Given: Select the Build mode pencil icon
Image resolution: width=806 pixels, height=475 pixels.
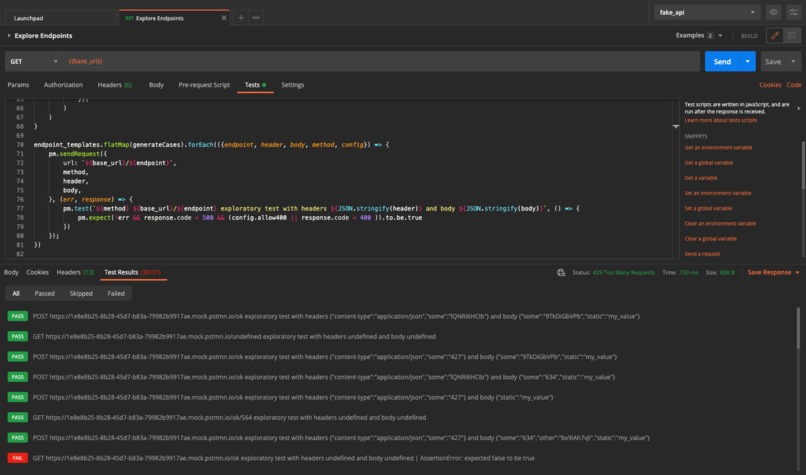Looking at the screenshot, I should pyautogui.click(x=774, y=35).
